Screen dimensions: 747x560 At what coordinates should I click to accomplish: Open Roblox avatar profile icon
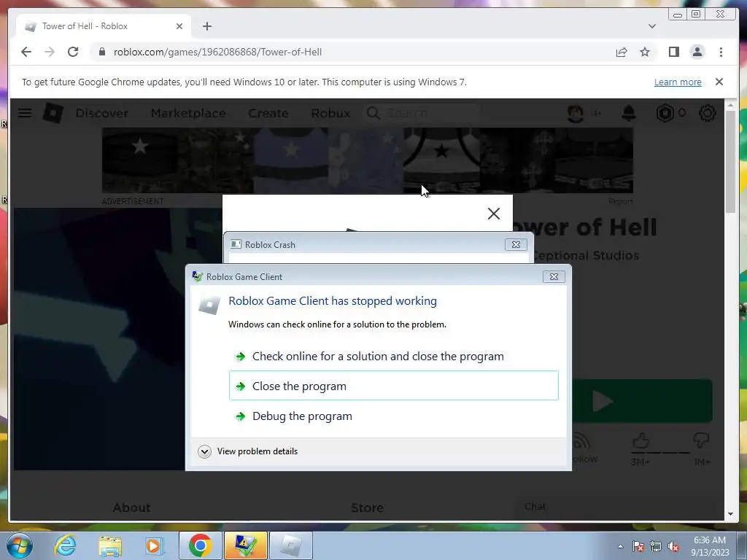[x=576, y=113]
